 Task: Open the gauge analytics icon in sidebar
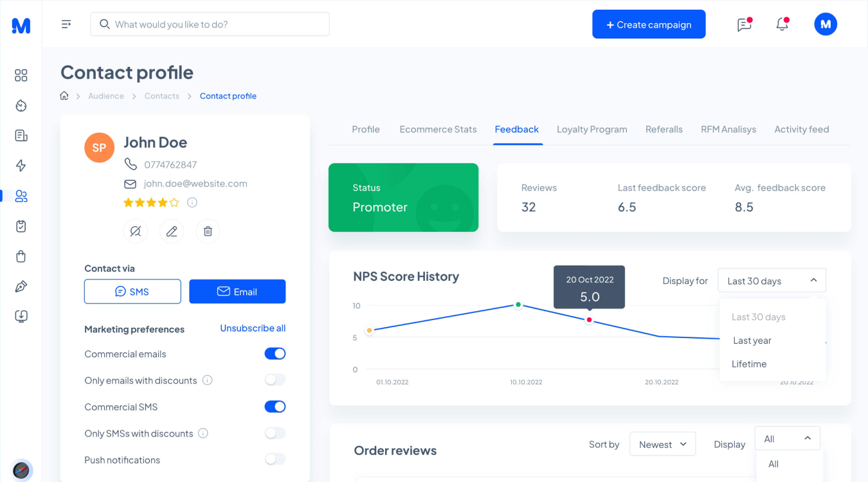point(21,105)
